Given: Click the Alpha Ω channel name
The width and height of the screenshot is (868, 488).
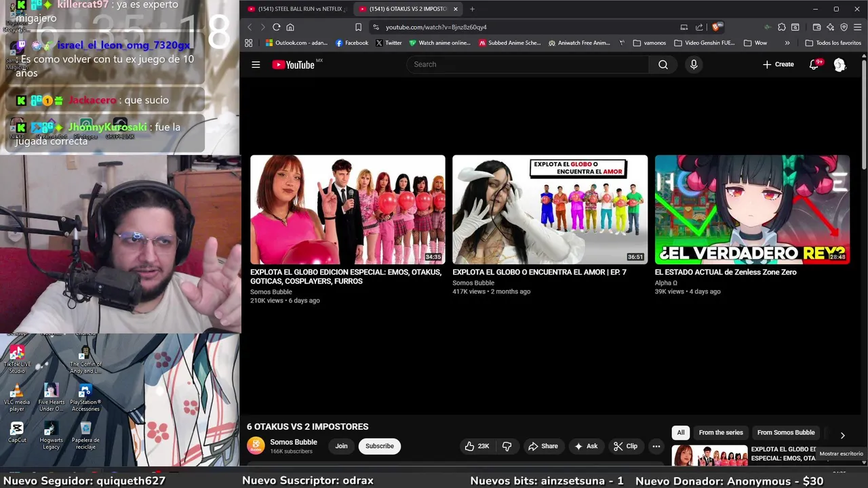Looking at the screenshot, I should coord(666,283).
